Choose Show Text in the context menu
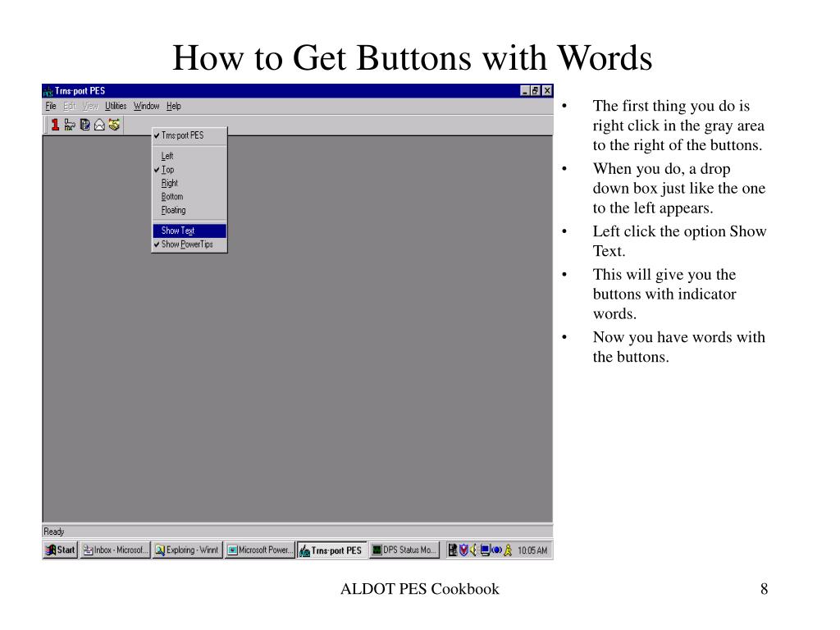The height and width of the screenshot is (630, 840). point(189,231)
